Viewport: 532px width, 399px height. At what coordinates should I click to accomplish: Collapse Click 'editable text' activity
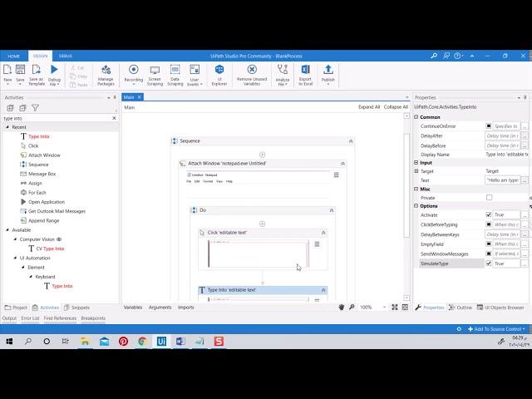[x=323, y=233]
